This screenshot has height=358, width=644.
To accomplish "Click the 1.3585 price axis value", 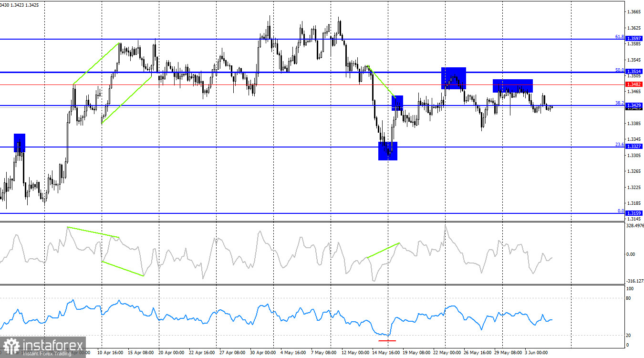I will click(634, 44).
